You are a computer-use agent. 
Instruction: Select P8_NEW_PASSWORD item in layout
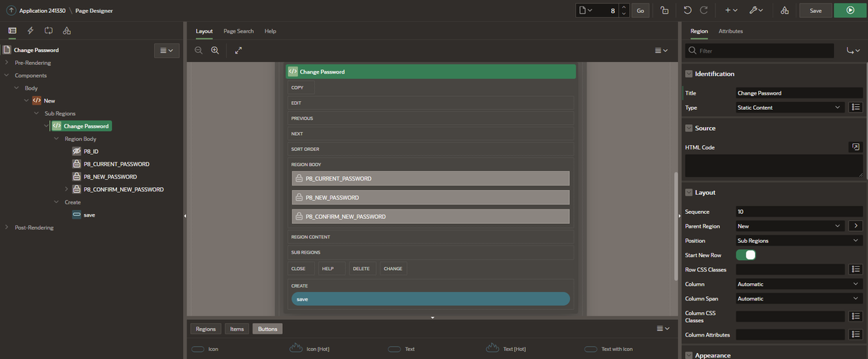(x=430, y=197)
